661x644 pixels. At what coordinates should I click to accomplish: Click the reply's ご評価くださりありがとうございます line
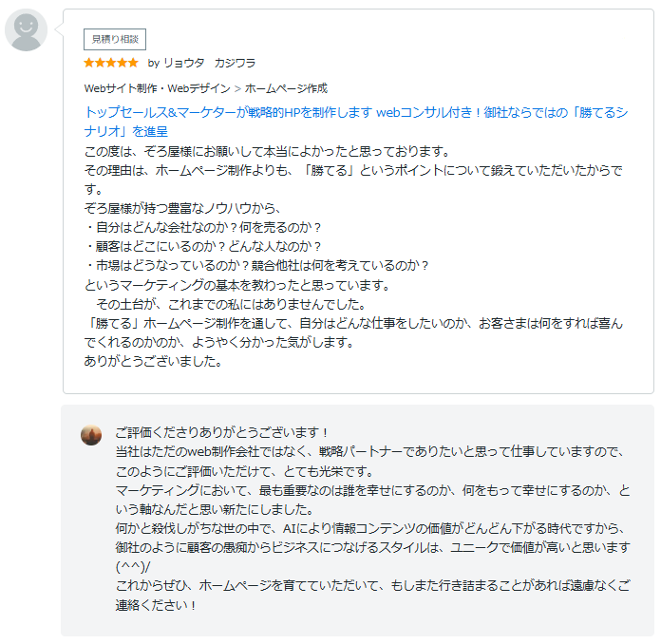click(x=221, y=432)
